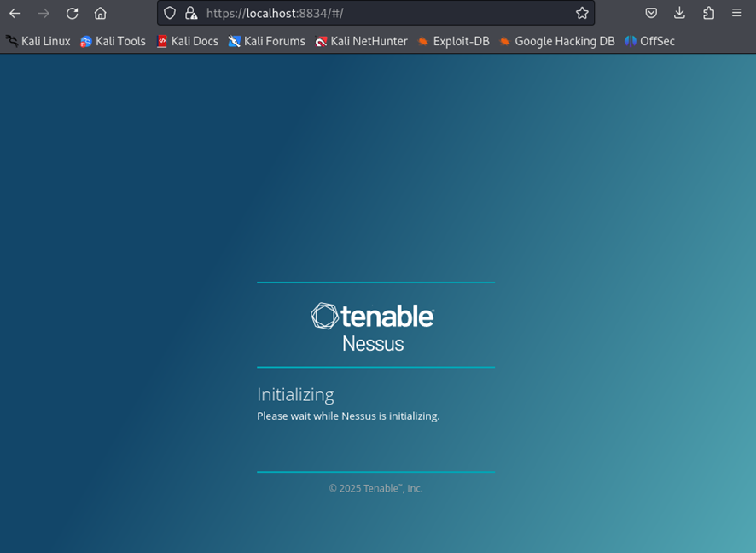Open the Kali Tools bookmark
This screenshot has height=553, width=756.
[113, 41]
